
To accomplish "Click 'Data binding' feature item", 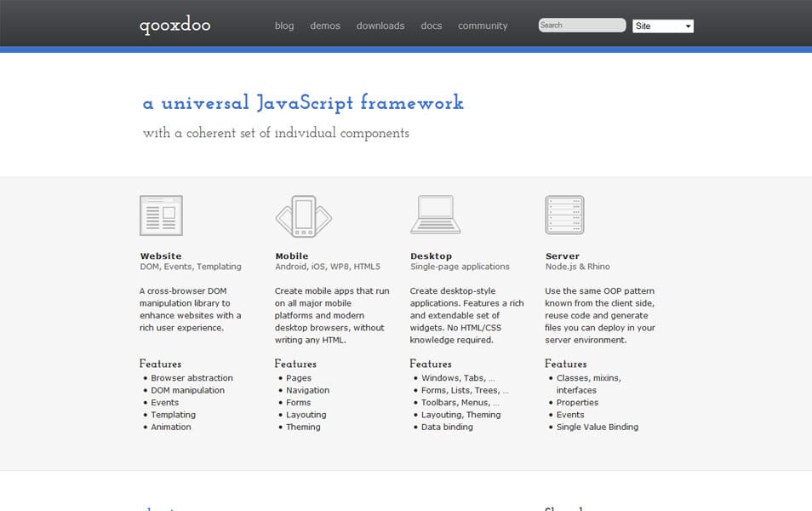I will [x=447, y=427].
